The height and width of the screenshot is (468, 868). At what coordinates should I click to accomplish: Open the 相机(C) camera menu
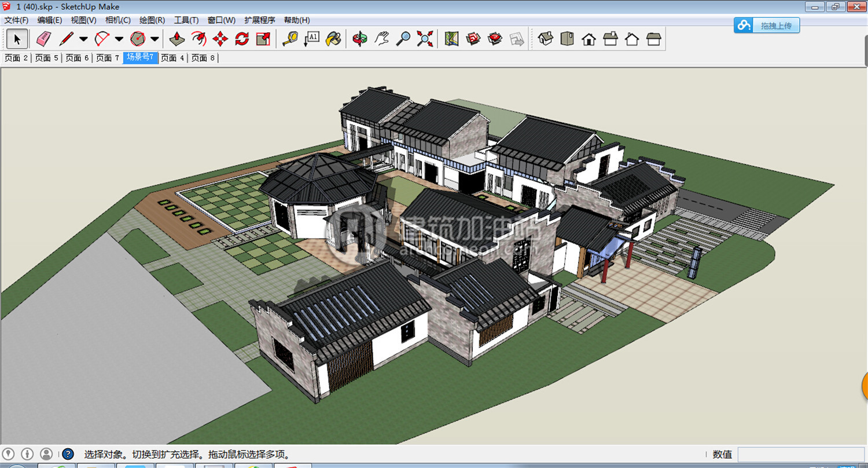click(x=117, y=20)
